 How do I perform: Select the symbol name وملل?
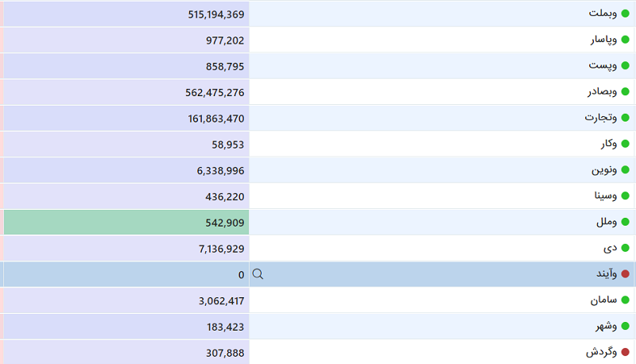607,222
